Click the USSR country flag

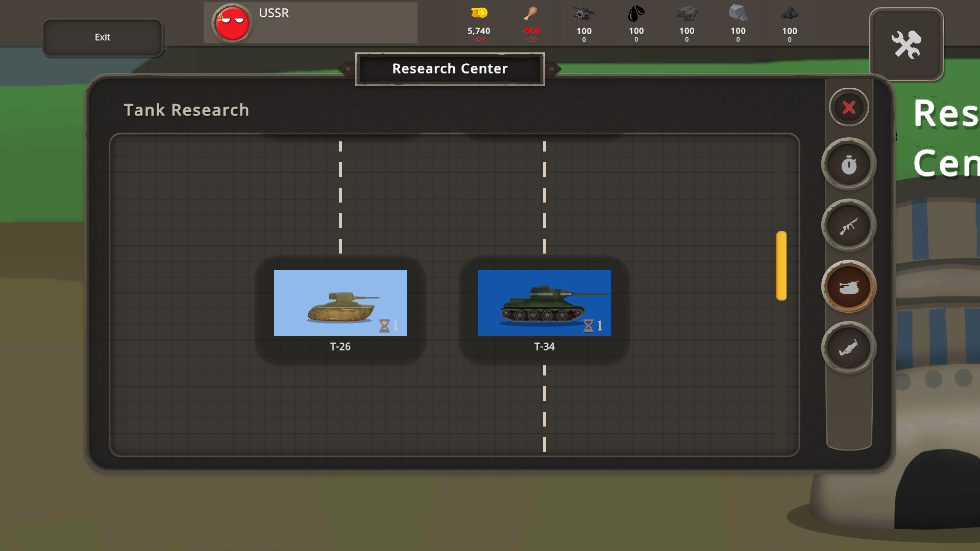232,22
